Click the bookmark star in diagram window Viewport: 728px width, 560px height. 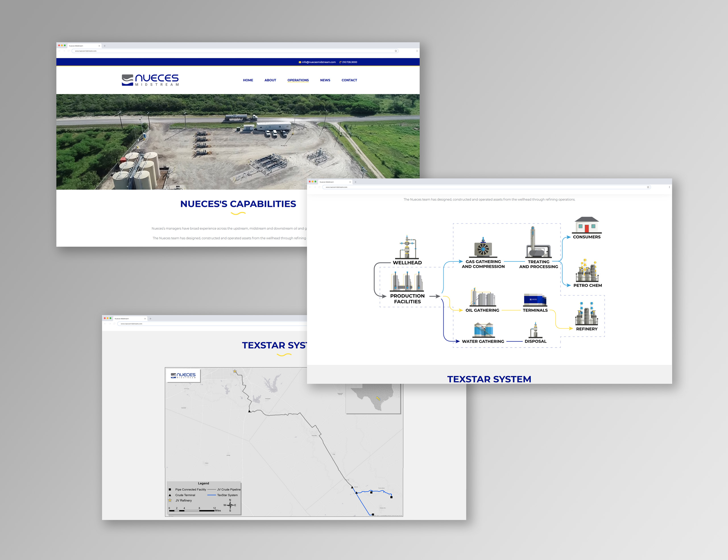coord(648,187)
